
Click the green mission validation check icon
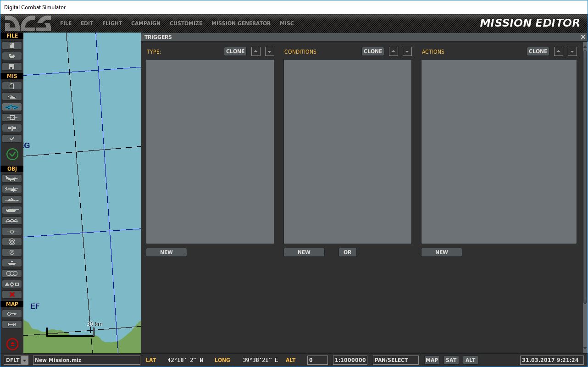(x=12, y=154)
